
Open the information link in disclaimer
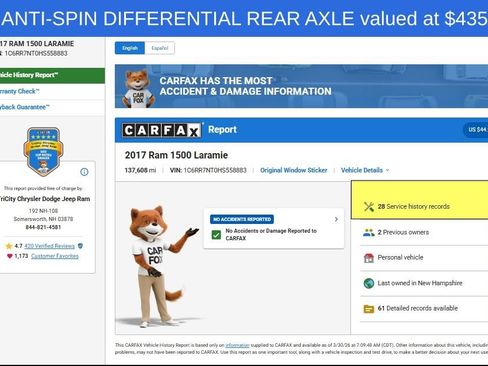237,345
